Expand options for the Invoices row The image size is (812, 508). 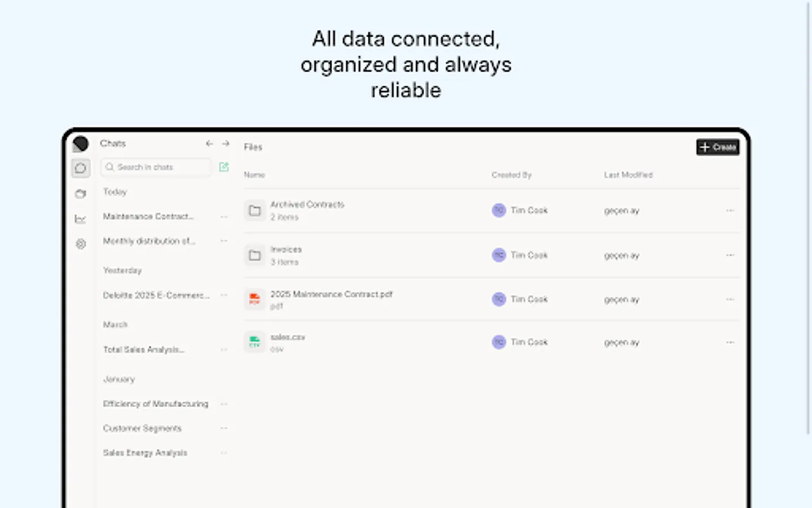click(730, 255)
